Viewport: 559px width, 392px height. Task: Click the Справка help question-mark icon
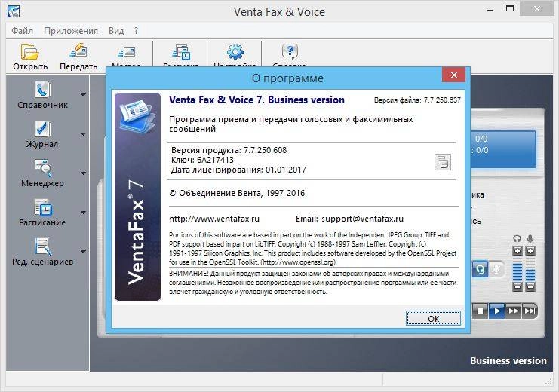click(290, 52)
